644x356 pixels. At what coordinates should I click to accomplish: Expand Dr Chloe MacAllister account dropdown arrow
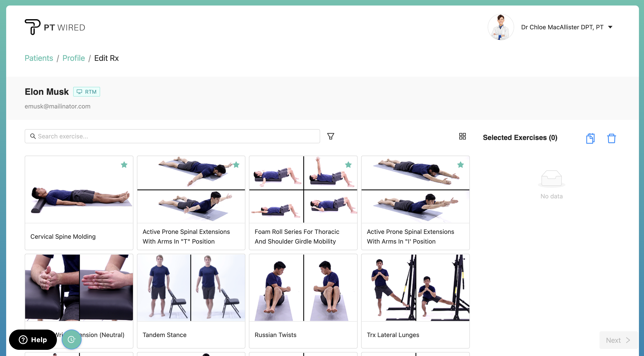(610, 27)
